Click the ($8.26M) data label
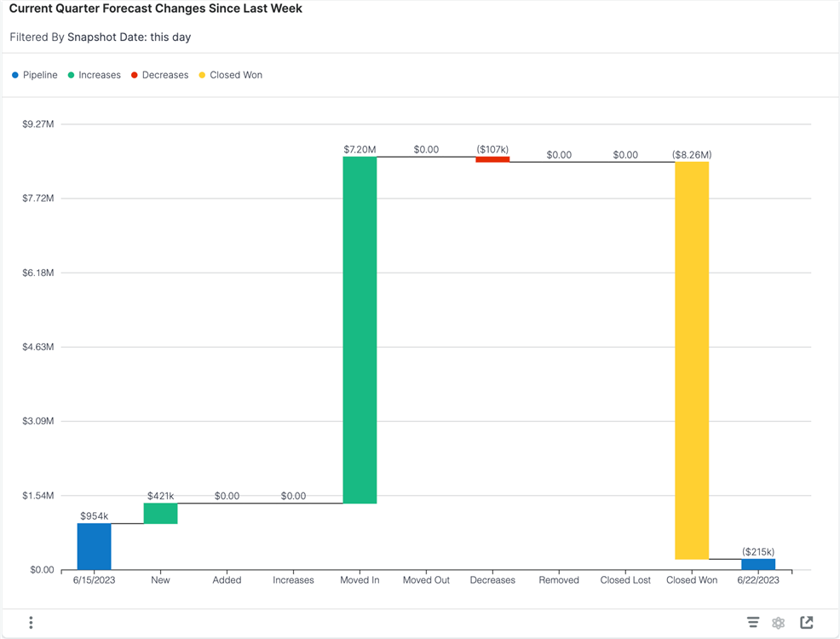Screen dimensions: 840x639 [x=692, y=155]
